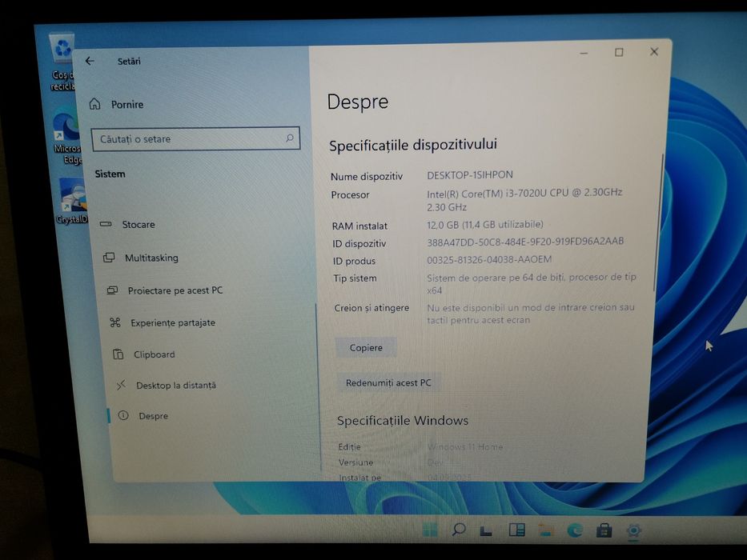747x560 pixels.
Task: Open taskbar Search magnifier
Action: (x=458, y=530)
